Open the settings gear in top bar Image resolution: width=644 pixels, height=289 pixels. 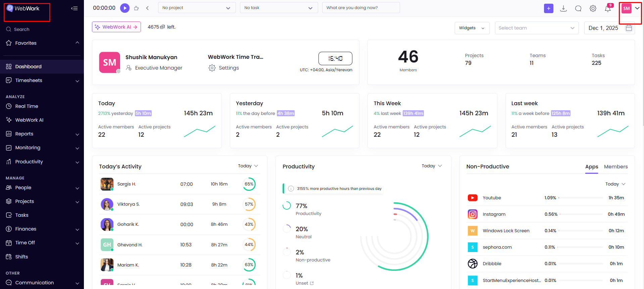click(593, 9)
